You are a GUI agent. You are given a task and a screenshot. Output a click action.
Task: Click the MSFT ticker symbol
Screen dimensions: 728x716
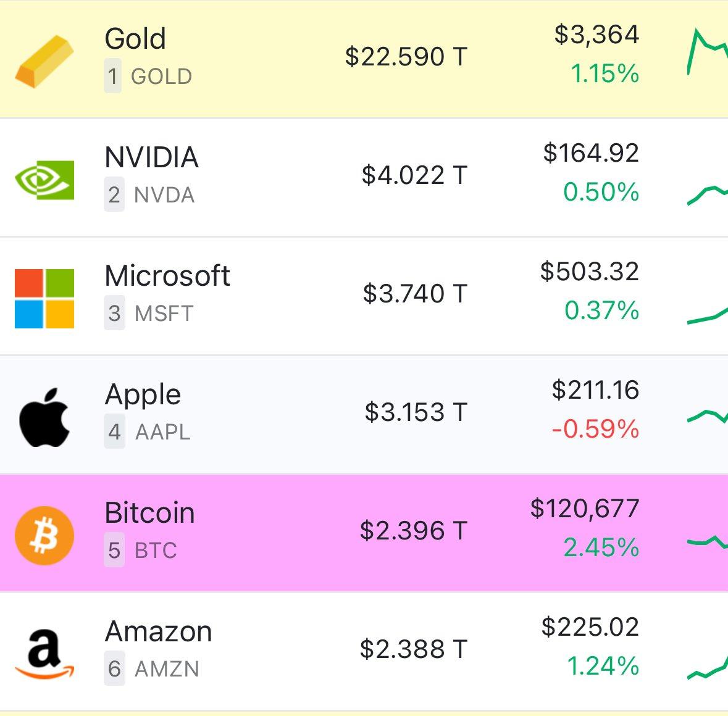(164, 314)
